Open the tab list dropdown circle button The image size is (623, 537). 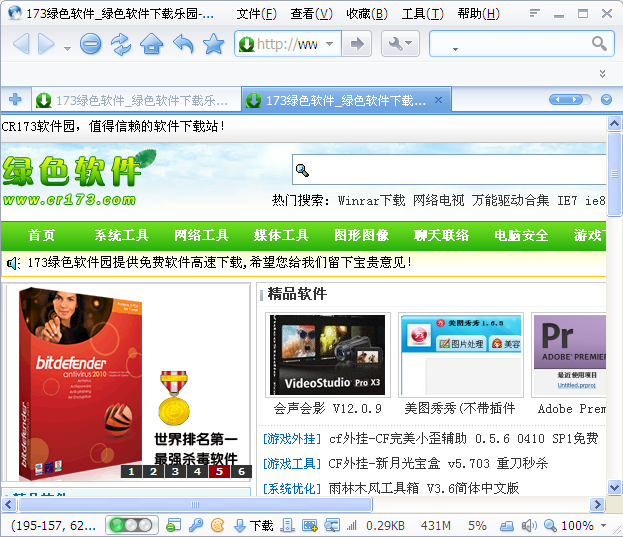(606, 99)
